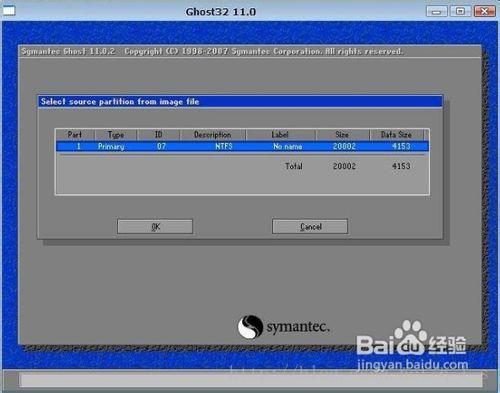
Task: Click the Label column header
Action: [x=280, y=135]
